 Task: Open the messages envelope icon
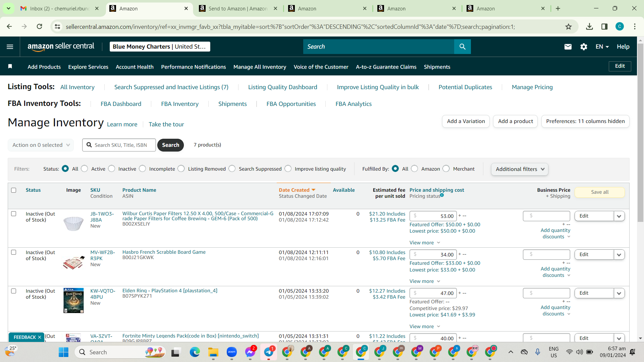[568, 47]
